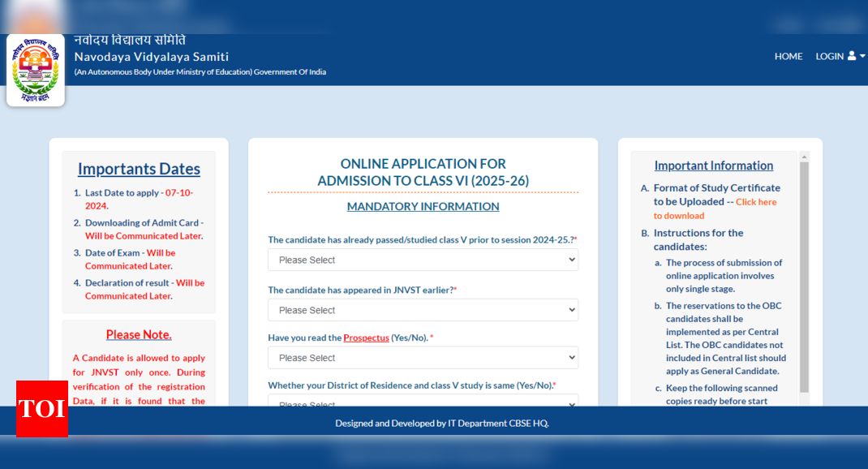Open the 'read the Prospectus' Yes/No dropdown
Image resolution: width=868 pixels, height=469 pixels.
[423, 358]
